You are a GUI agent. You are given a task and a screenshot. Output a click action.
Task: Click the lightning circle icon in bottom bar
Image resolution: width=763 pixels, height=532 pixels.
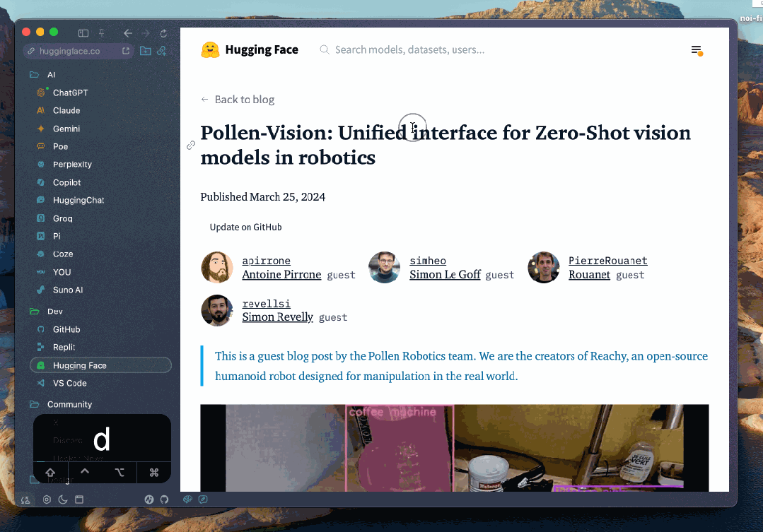tap(149, 500)
